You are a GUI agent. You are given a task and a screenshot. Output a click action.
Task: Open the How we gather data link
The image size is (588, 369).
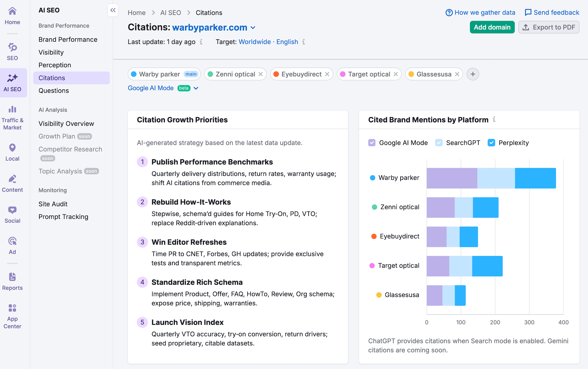(485, 13)
